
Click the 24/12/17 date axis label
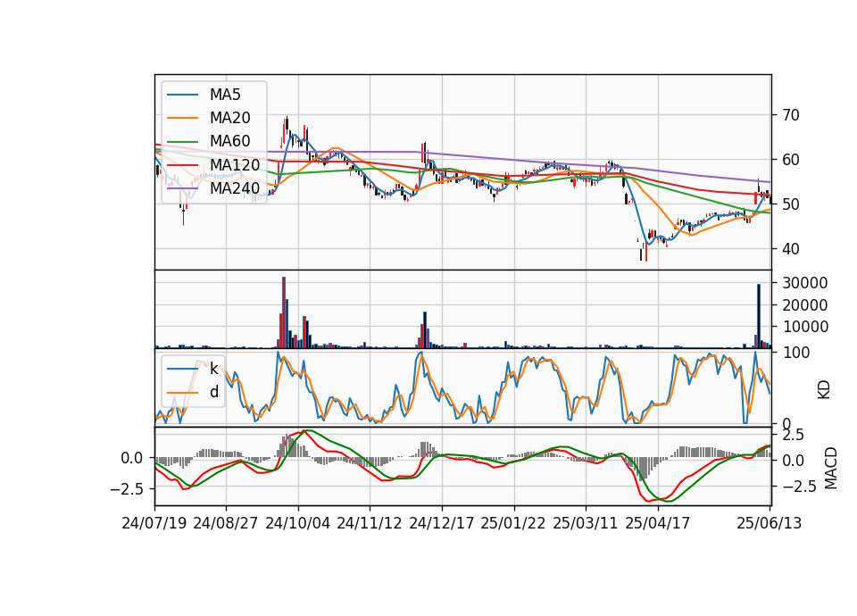click(x=442, y=523)
